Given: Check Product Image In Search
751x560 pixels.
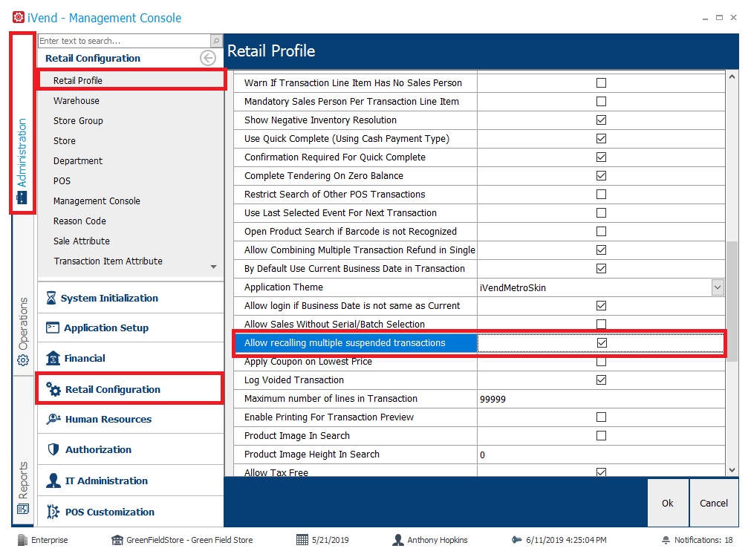Looking at the screenshot, I should click(601, 435).
